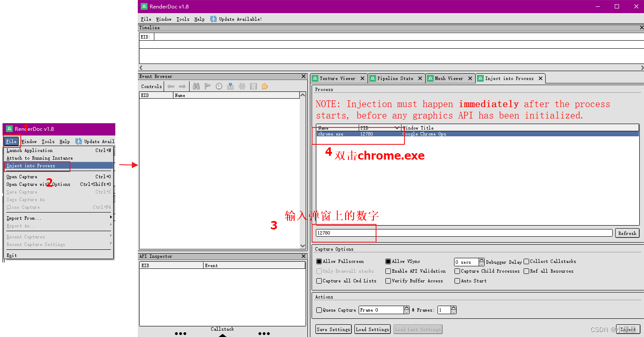The image size is (644, 337).
Task: Open Tools menu in main RenderDoc window
Action: click(x=183, y=19)
